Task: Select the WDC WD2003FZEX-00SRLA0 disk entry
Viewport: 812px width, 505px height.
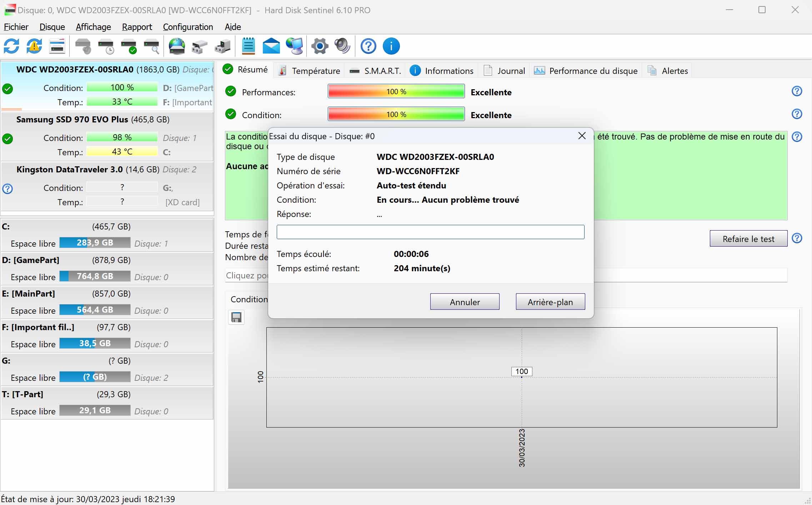Action: click(x=107, y=86)
